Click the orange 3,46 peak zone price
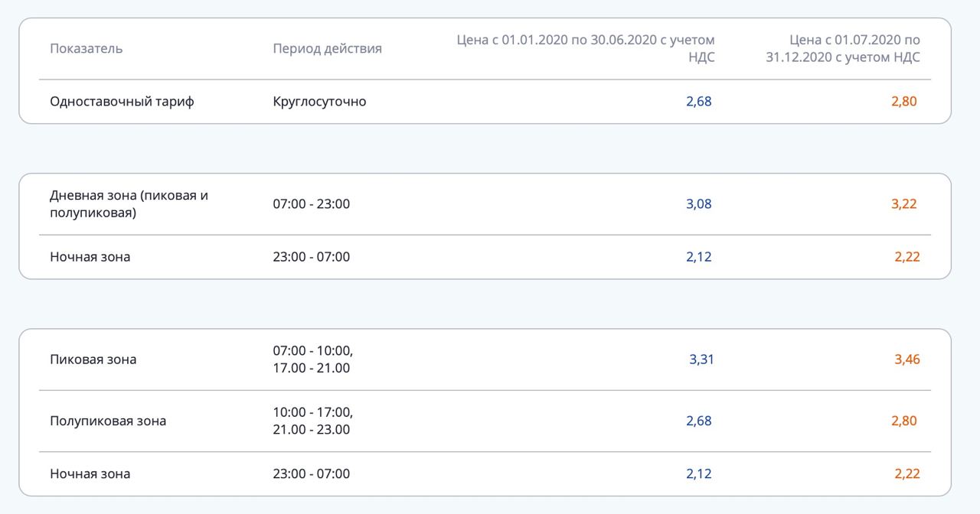The width and height of the screenshot is (980, 514). click(907, 359)
